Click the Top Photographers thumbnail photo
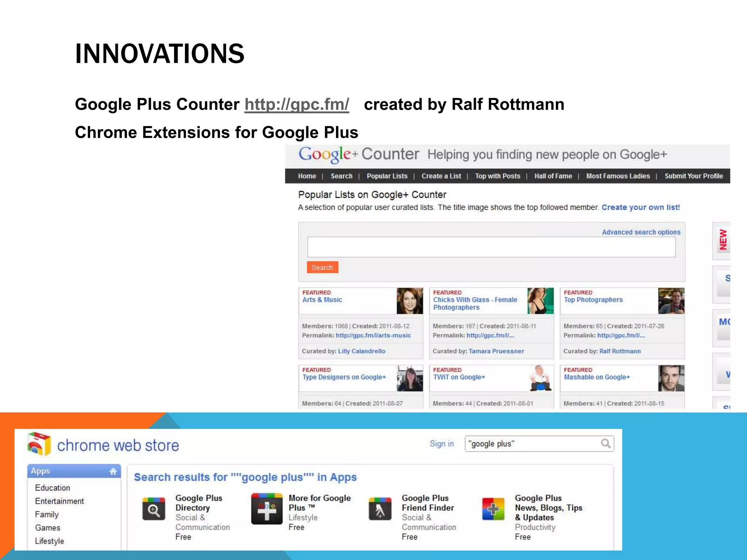 [x=671, y=301]
